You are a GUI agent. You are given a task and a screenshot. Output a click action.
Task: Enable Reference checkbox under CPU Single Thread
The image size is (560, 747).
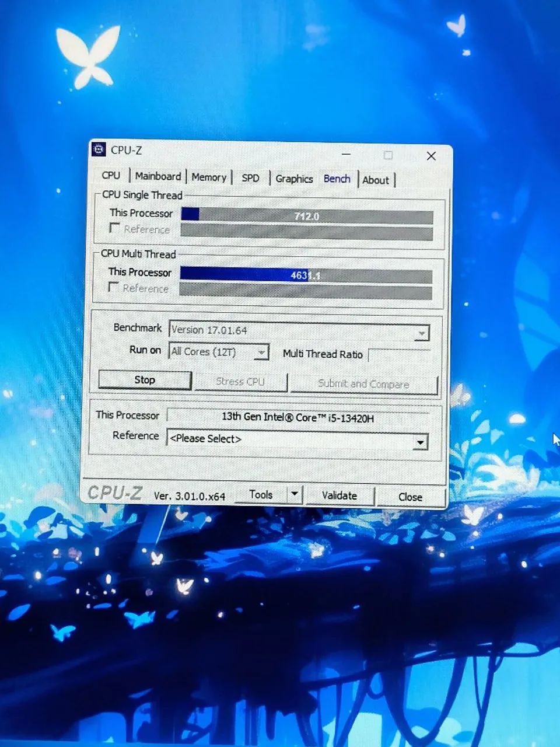click(x=115, y=228)
